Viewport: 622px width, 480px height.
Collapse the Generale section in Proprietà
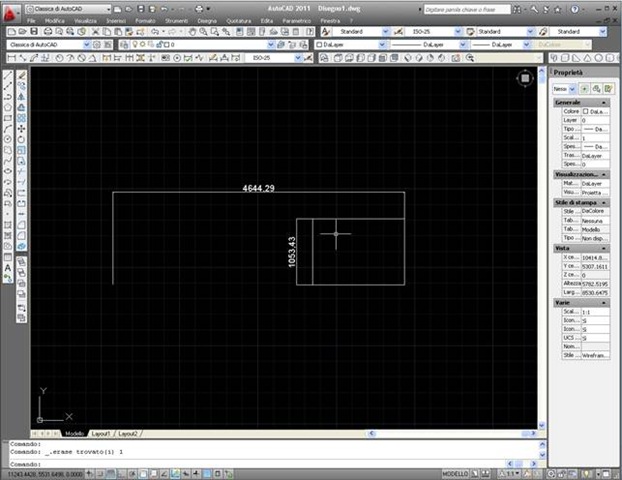point(603,103)
